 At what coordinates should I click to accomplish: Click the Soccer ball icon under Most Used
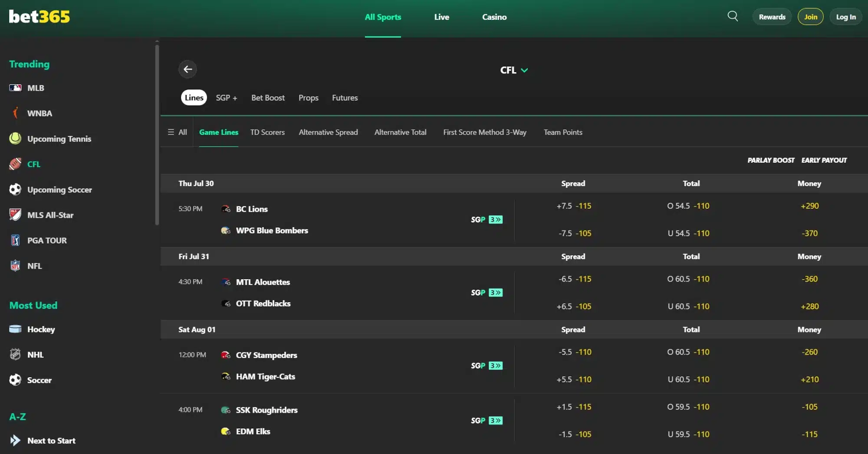coord(15,380)
